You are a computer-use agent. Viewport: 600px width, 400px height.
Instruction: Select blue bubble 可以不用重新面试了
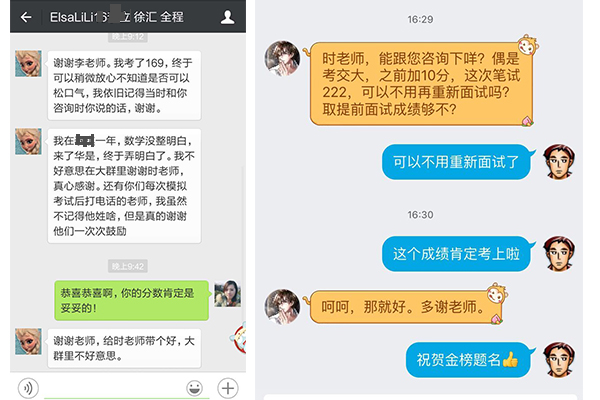tap(456, 162)
